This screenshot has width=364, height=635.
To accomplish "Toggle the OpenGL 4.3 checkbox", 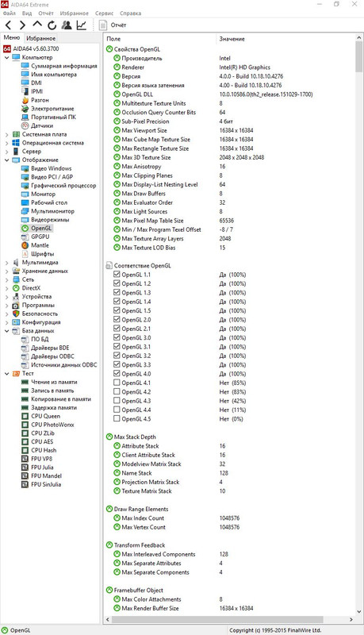I will [117, 401].
